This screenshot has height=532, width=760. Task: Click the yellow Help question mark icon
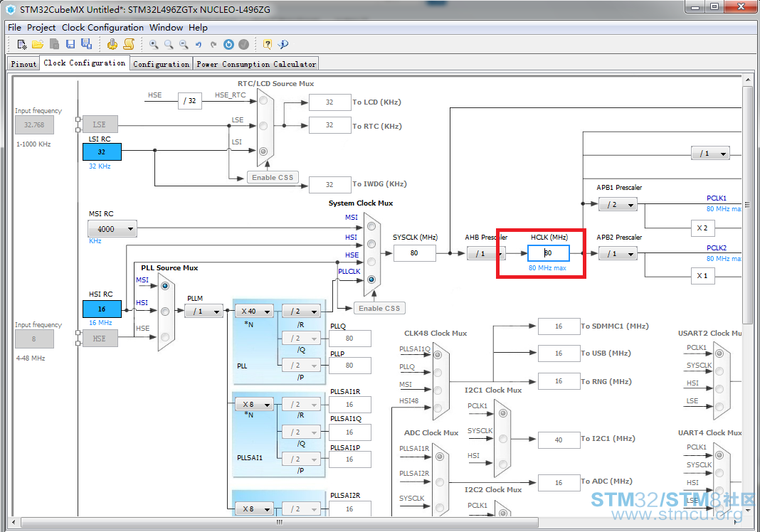point(267,45)
